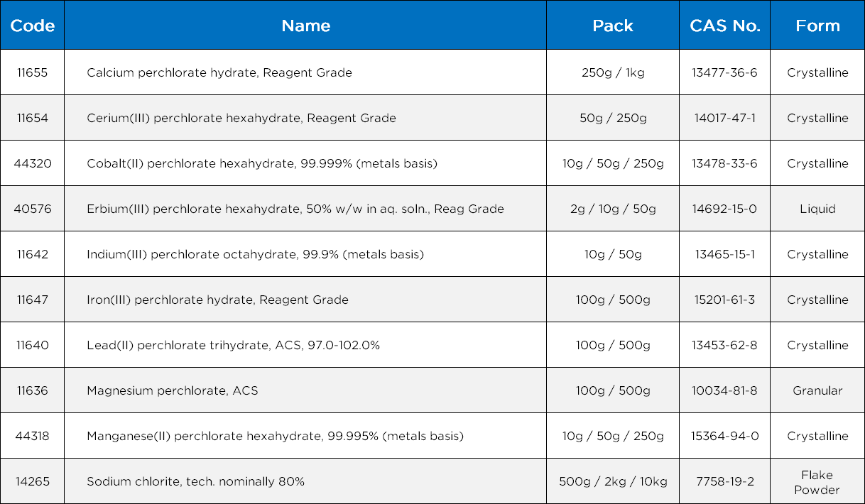The image size is (865, 504).
Task: Click product code 11640
Action: (33, 345)
